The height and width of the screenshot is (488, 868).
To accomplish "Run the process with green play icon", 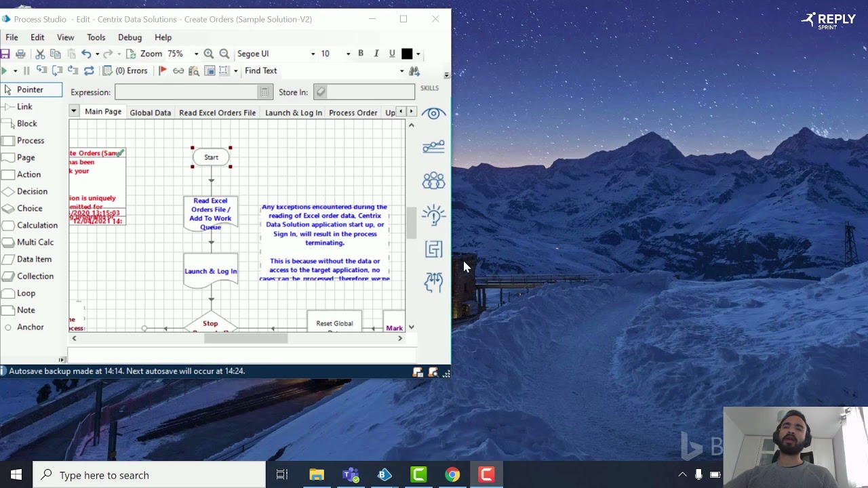I will 5,70.
